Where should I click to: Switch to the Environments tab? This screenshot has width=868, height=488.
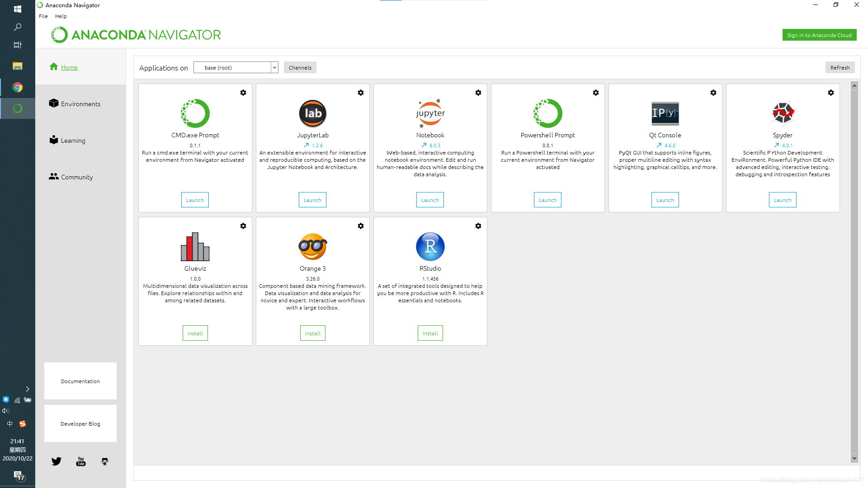[x=75, y=104]
